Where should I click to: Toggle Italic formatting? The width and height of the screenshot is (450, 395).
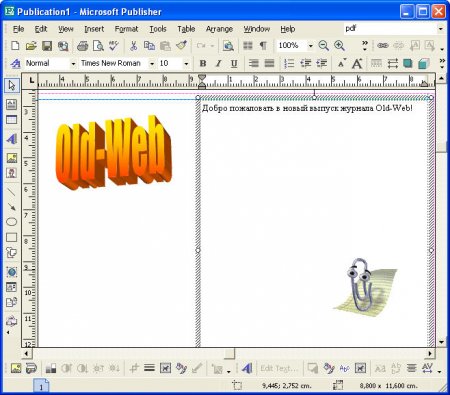click(x=218, y=63)
